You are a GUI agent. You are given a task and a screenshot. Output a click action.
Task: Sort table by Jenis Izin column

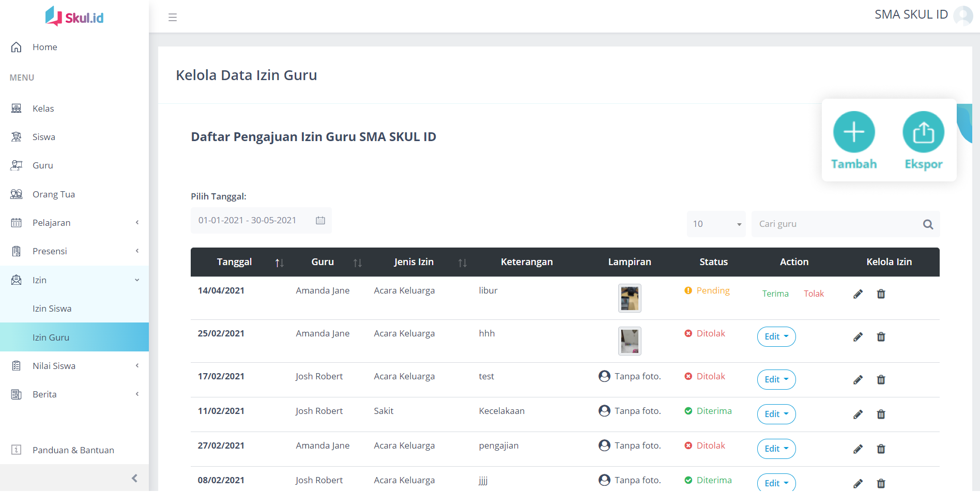(462, 263)
